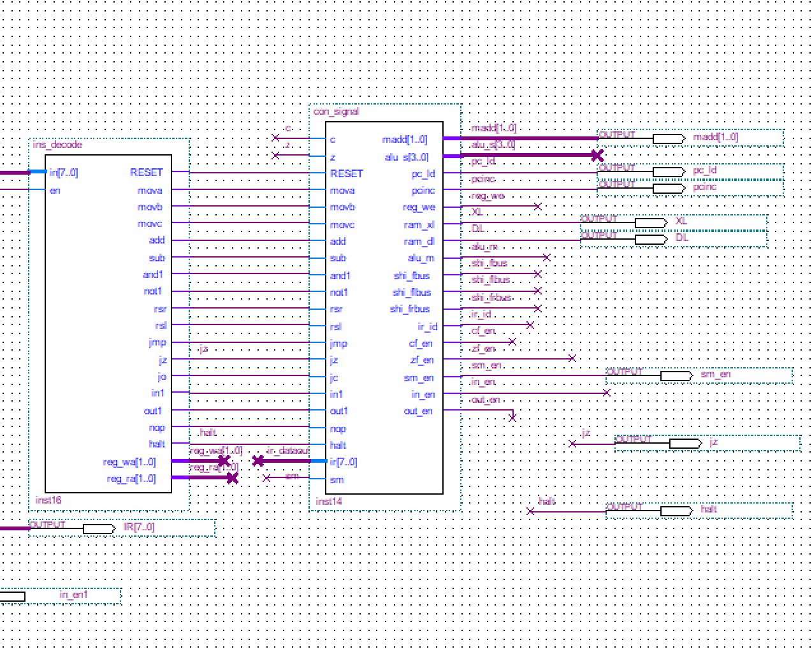Screen dimensions: 812x654
Task: Click the nop output port of ins_decode
Action: pyautogui.click(x=156, y=428)
